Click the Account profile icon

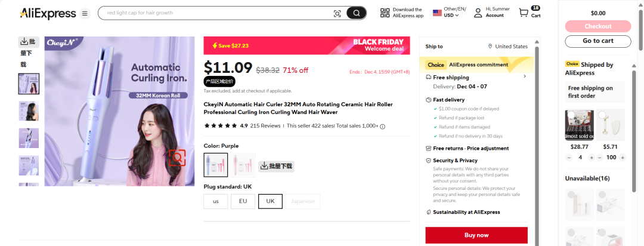[478, 13]
